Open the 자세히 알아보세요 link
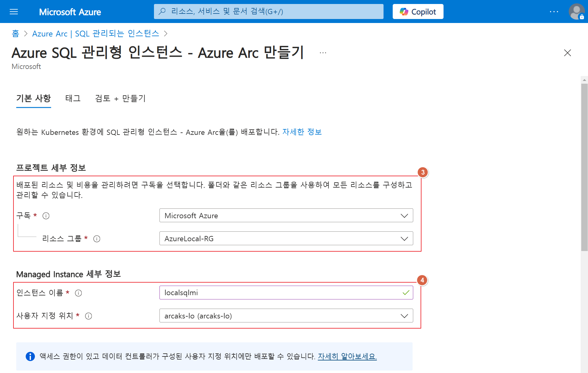The width and height of the screenshot is (588, 373). click(347, 356)
